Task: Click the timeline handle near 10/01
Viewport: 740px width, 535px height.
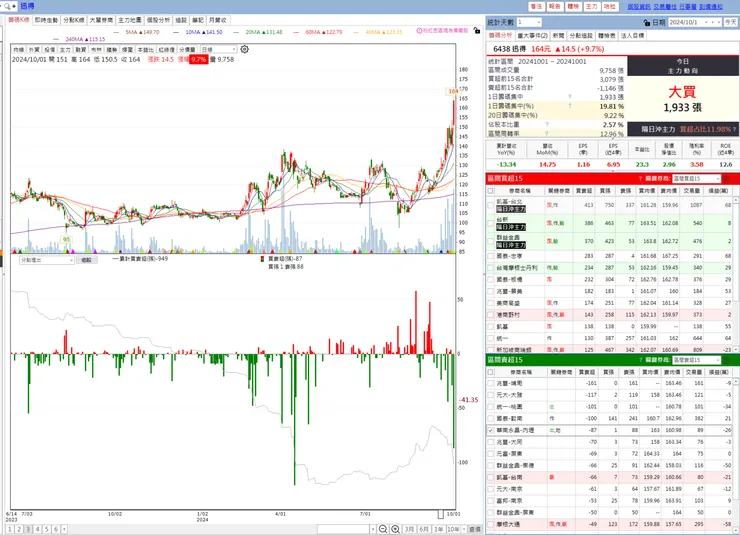Action: tap(440, 514)
